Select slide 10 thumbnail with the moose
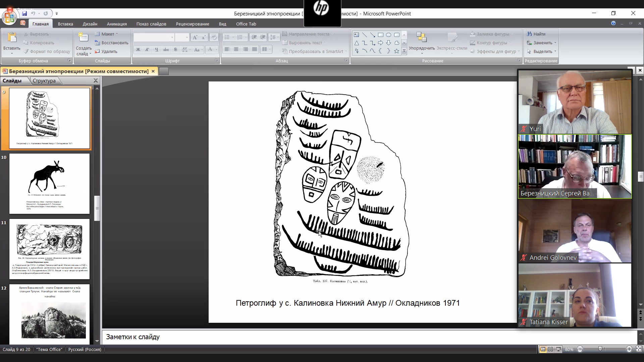 (50, 183)
